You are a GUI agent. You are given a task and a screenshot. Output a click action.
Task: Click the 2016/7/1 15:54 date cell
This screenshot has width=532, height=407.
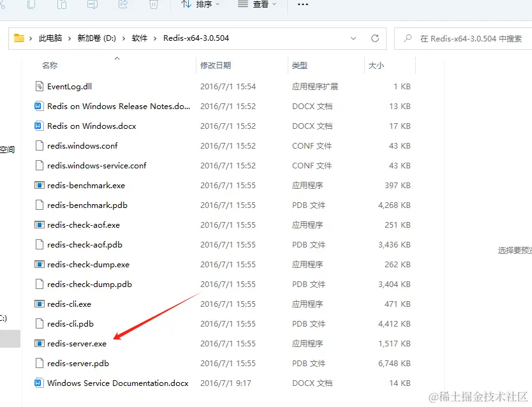(x=228, y=87)
